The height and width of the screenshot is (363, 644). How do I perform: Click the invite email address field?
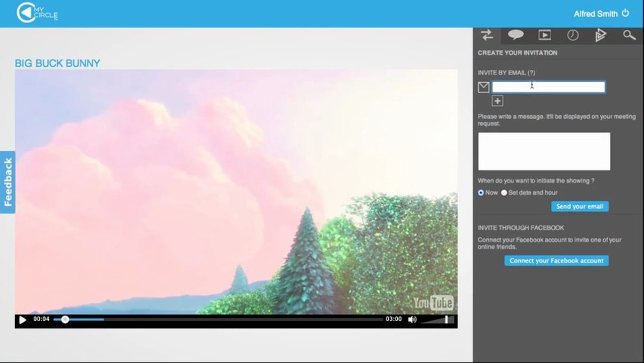pyautogui.click(x=548, y=87)
